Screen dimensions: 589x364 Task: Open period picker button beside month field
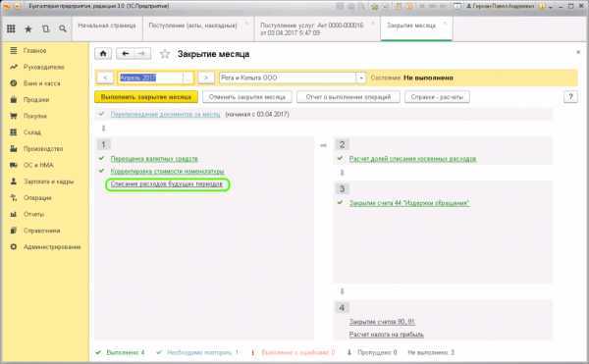point(187,78)
